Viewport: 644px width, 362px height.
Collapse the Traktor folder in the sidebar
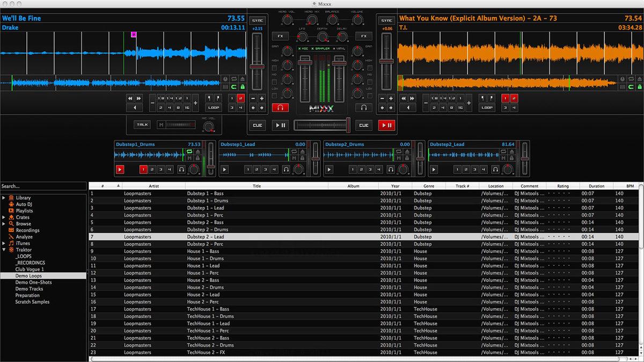pyautogui.click(x=4, y=249)
